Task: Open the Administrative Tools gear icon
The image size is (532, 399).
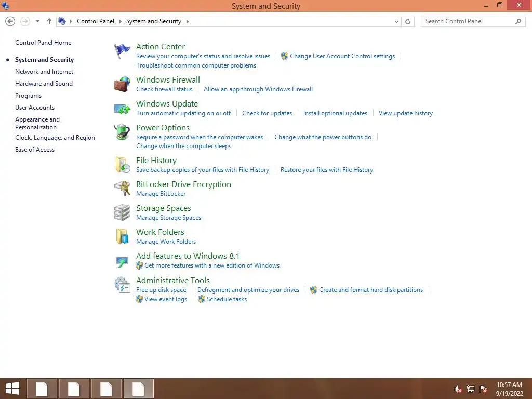Action: pyautogui.click(x=123, y=285)
